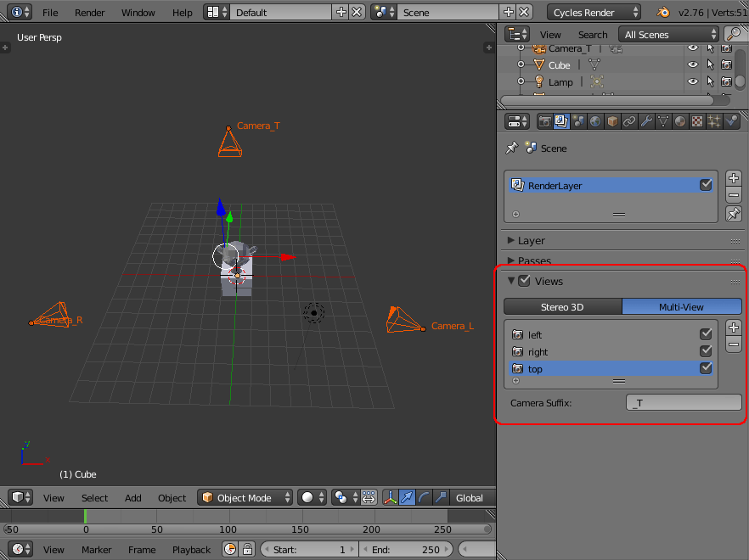The width and height of the screenshot is (749, 560).
Task: Click the pin icon next to Scene
Action: pyautogui.click(x=511, y=148)
